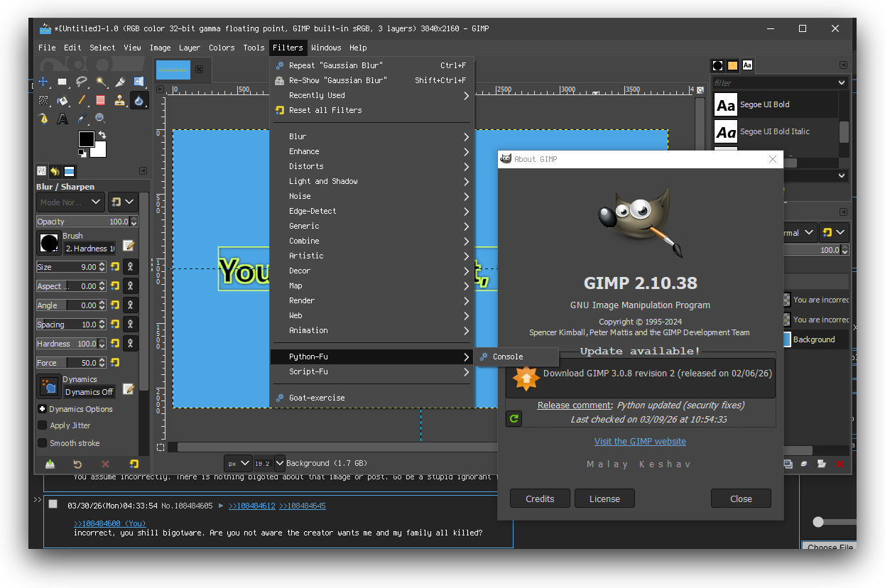This screenshot has height=588, width=885.
Task: Select the Eraser tool
Action: click(x=101, y=100)
